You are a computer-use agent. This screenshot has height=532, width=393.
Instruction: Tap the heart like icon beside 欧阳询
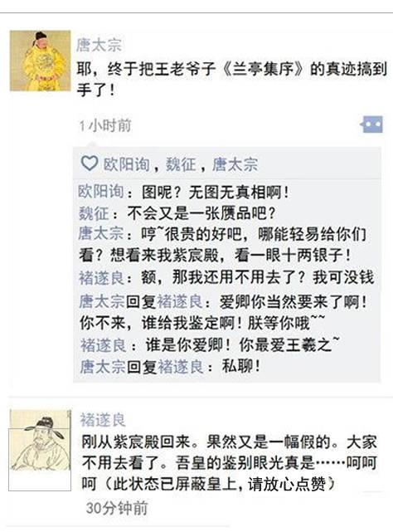click(x=90, y=164)
